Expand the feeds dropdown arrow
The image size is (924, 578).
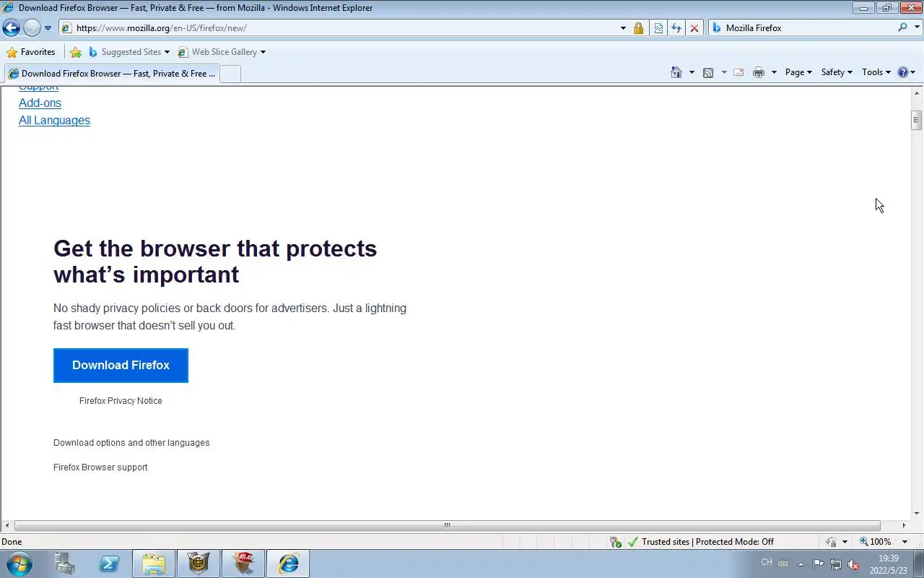click(x=724, y=72)
